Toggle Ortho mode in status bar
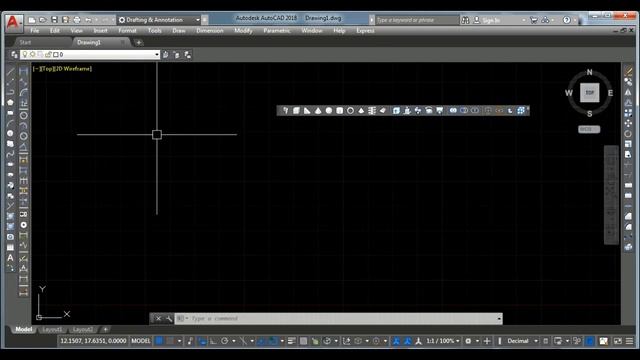This screenshot has width=640, height=360. tap(213, 341)
